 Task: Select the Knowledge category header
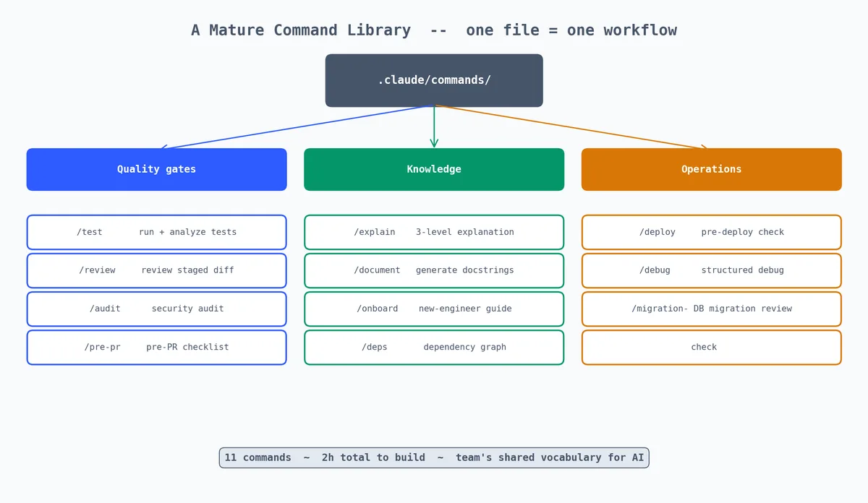(x=434, y=170)
